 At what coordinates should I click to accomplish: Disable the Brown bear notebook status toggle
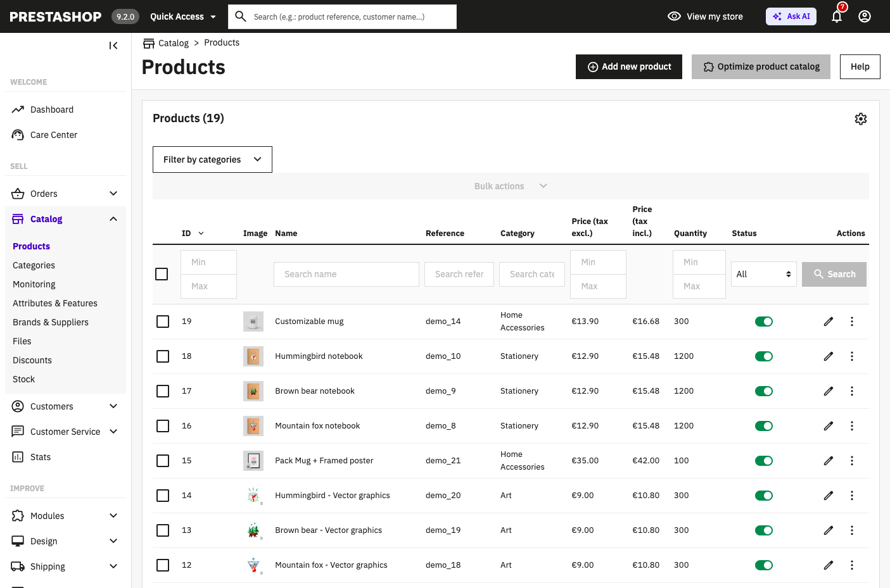(764, 391)
